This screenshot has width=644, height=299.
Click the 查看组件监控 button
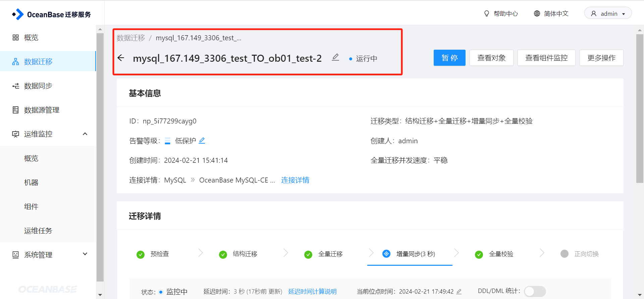[x=546, y=58]
